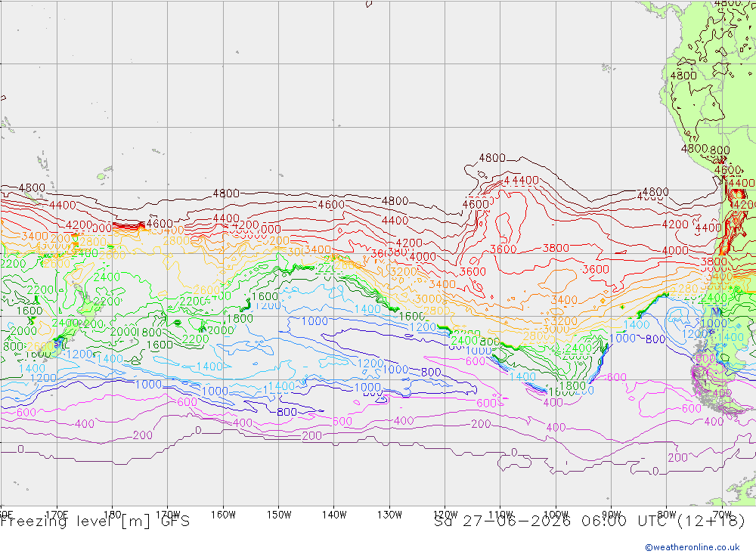The width and height of the screenshot is (756, 554).
Task: Click the 4800 contour label near Peru
Action: pos(683,76)
